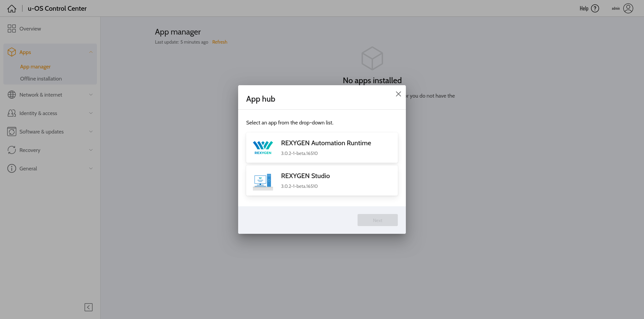
Task: Click the empty-state cube icon
Action: (x=372, y=58)
